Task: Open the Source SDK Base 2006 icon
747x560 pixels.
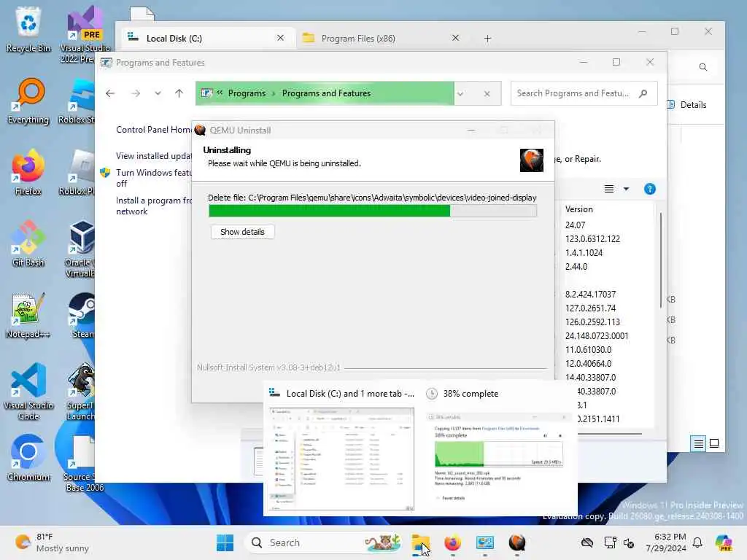Action: pyautogui.click(x=84, y=464)
